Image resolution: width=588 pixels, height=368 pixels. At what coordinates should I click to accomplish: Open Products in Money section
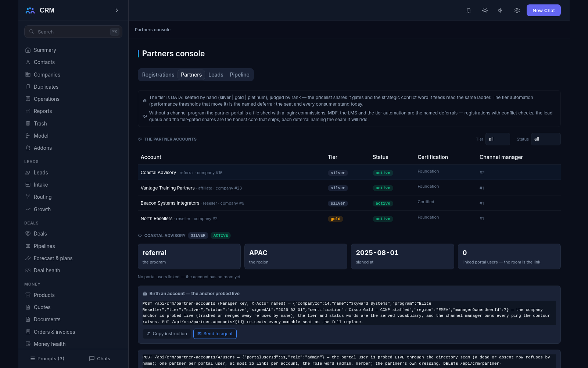pyautogui.click(x=73, y=295)
